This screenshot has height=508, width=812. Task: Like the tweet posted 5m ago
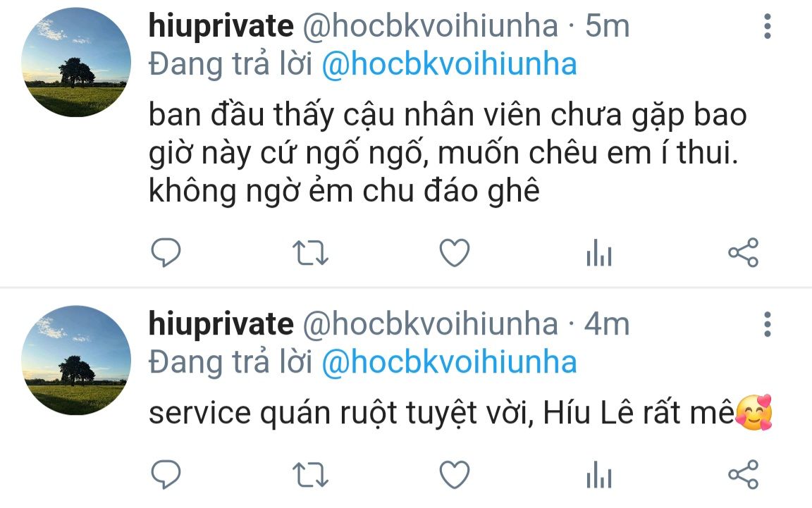(x=454, y=253)
